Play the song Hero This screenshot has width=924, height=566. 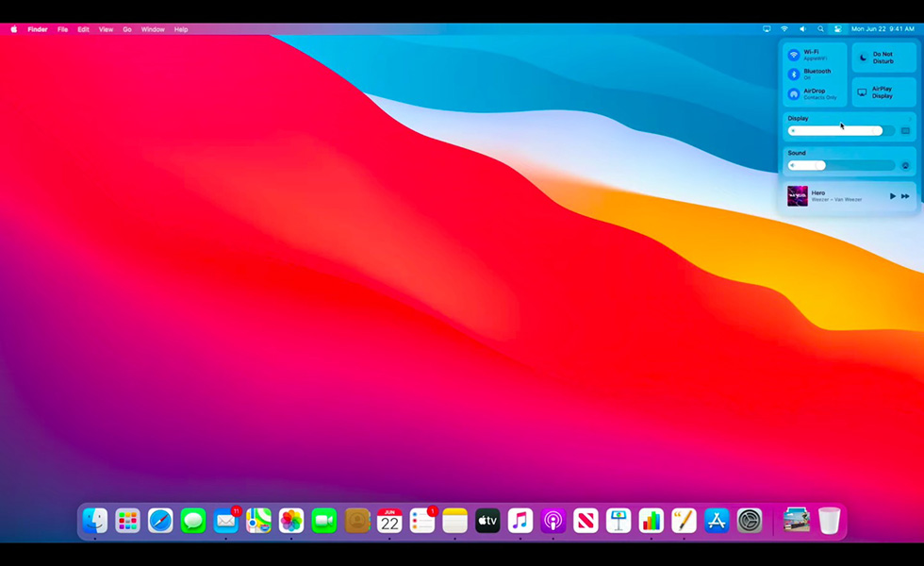pos(892,196)
